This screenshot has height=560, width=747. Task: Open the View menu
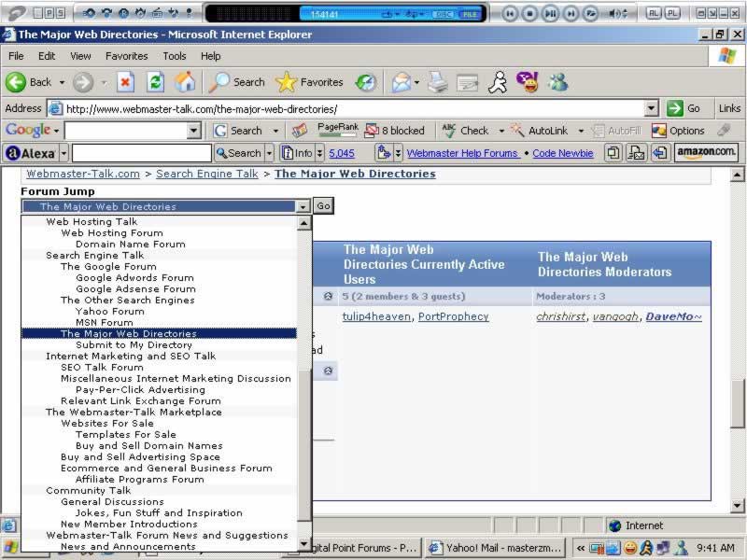[x=80, y=56]
